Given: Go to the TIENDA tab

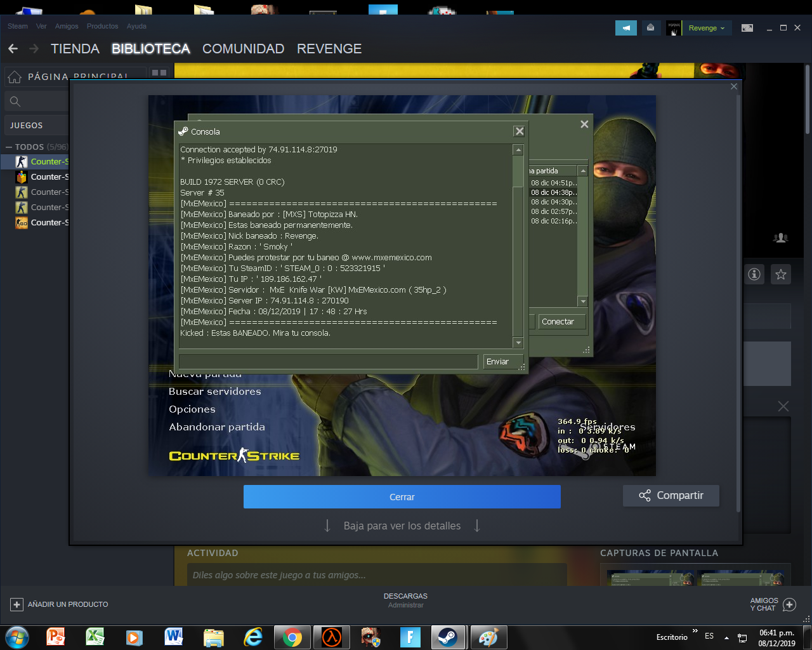Looking at the screenshot, I should click(75, 49).
